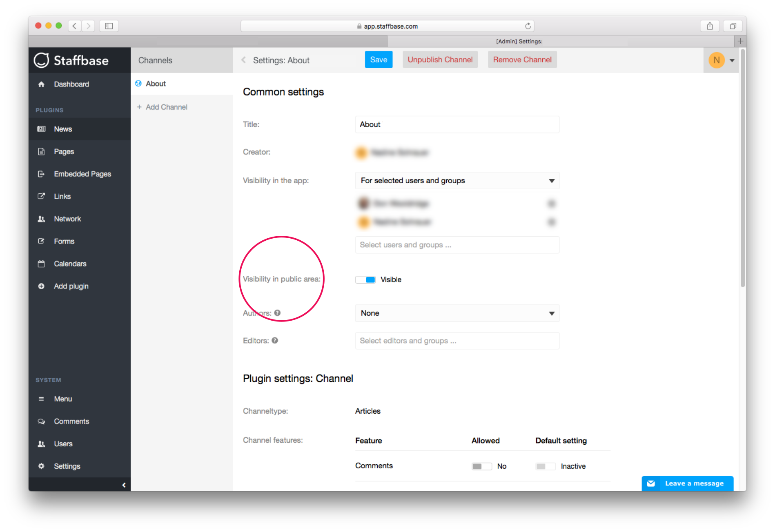Collapse the left sidebar
This screenshot has width=775, height=532.
(x=124, y=485)
